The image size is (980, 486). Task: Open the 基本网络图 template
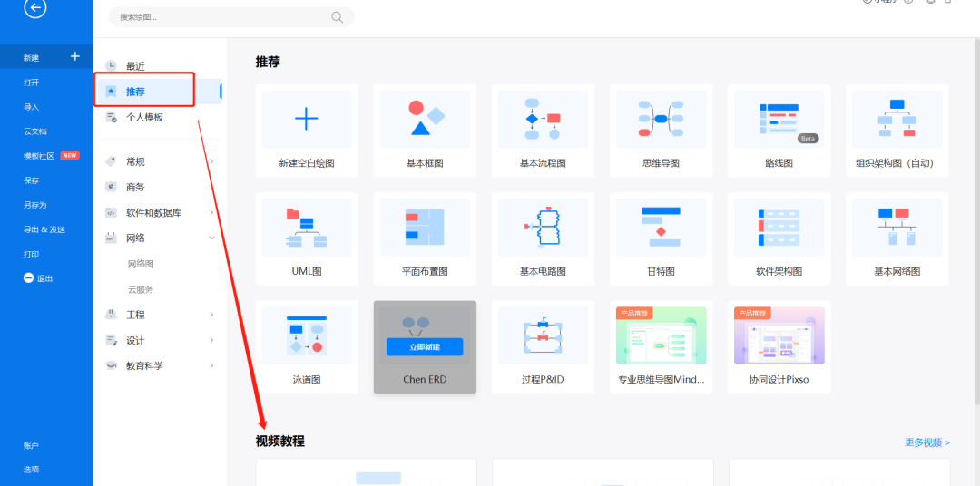pos(897,239)
